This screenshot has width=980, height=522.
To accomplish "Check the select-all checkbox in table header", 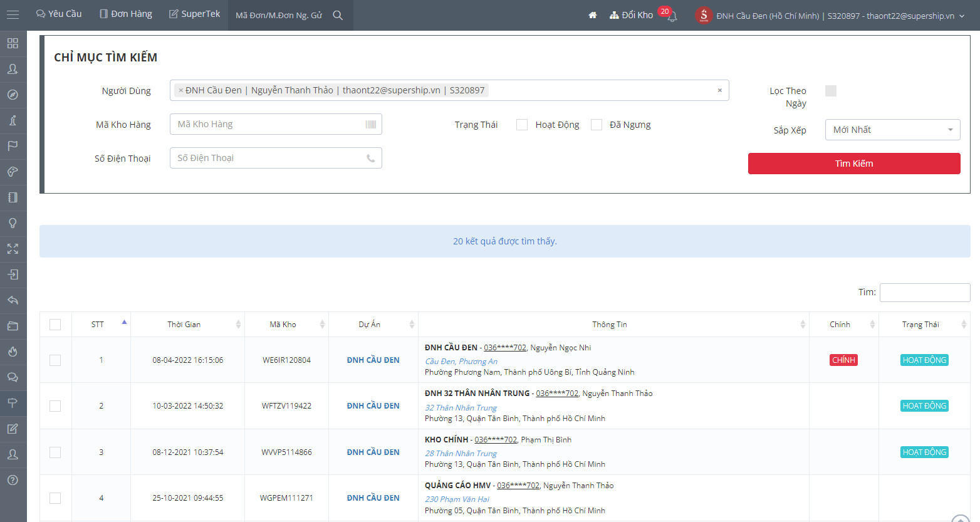I will tap(55, 325).
